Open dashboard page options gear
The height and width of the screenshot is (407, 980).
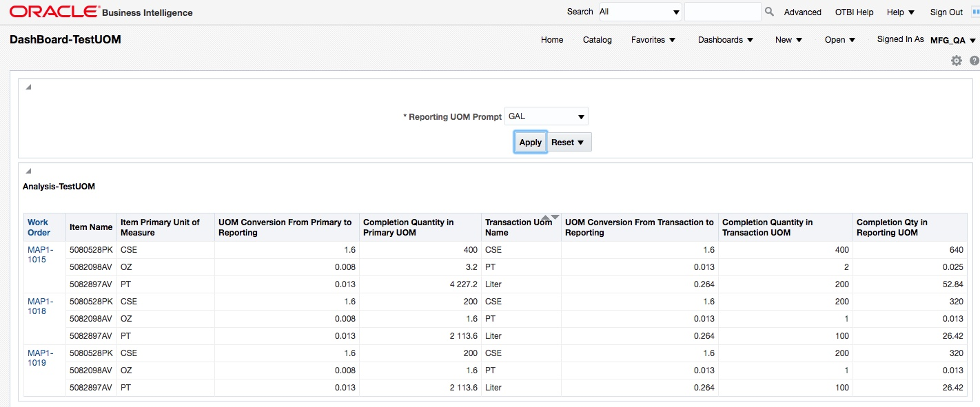(956, 61)
